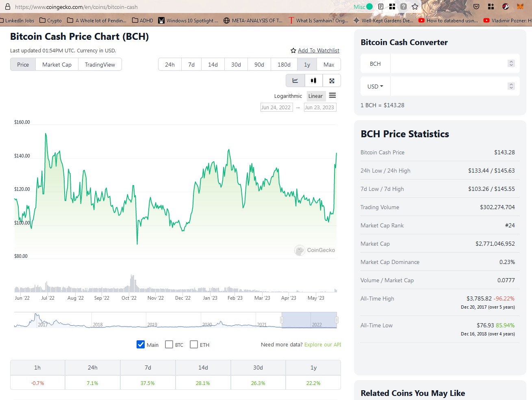Click the right handle of range navigator

(x=337, y=320)
